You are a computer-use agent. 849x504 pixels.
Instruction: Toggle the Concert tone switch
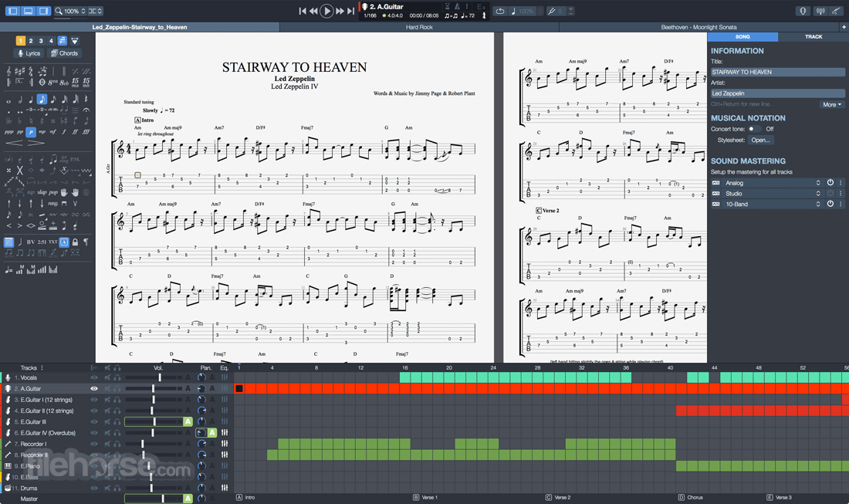754,129
